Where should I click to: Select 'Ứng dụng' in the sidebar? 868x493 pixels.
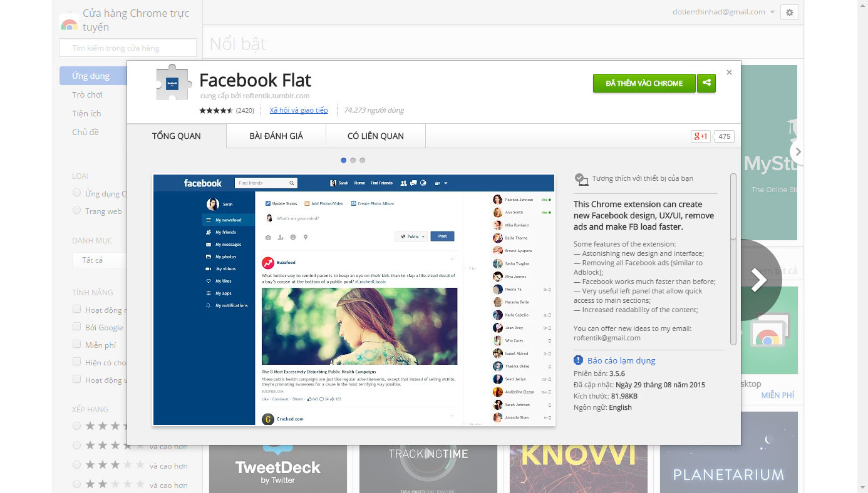click(x=93, y=76)
